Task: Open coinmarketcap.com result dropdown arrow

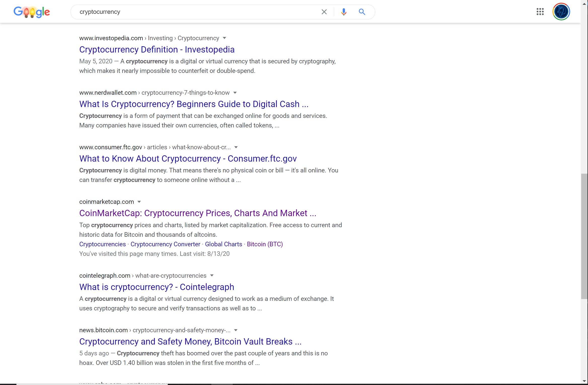Action: [x=139, y=202]
